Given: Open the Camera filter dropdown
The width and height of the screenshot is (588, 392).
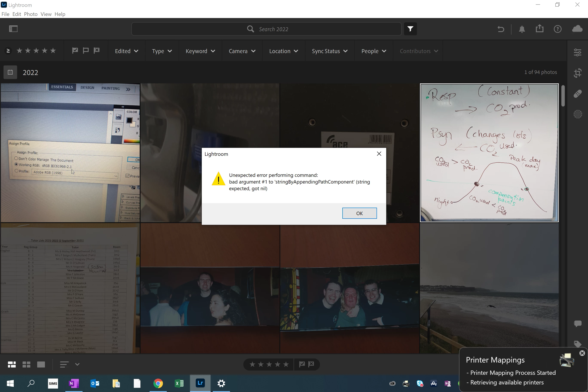Looking at the screenshot, I should (x=242, y=51).
